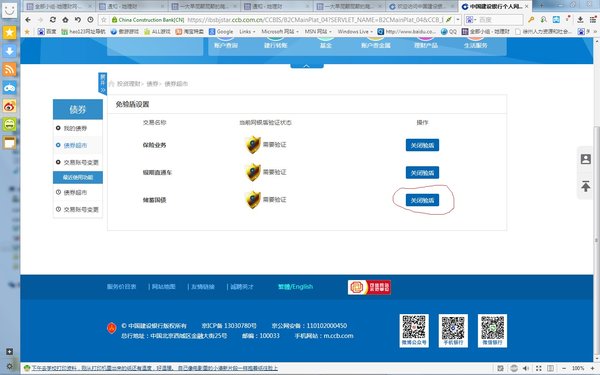This screenshot has height=375, width=600.
Task: Open the download manager toolbar icon
Action: coord(580,20)
